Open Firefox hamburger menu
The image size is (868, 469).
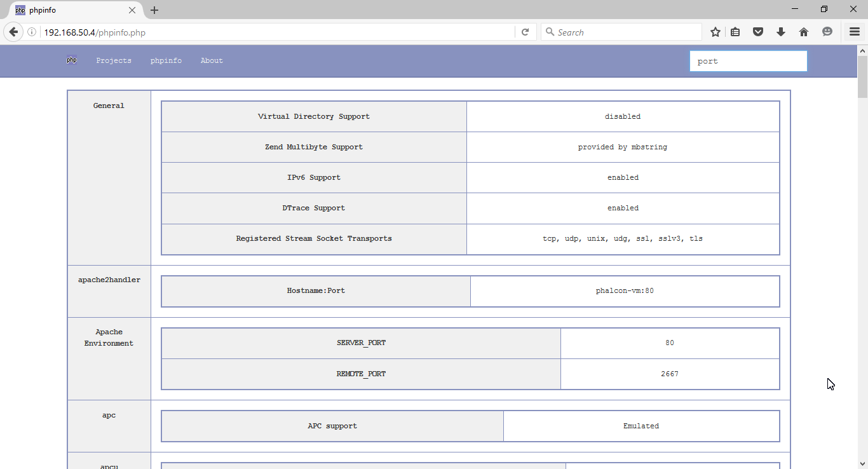[855, 32]
